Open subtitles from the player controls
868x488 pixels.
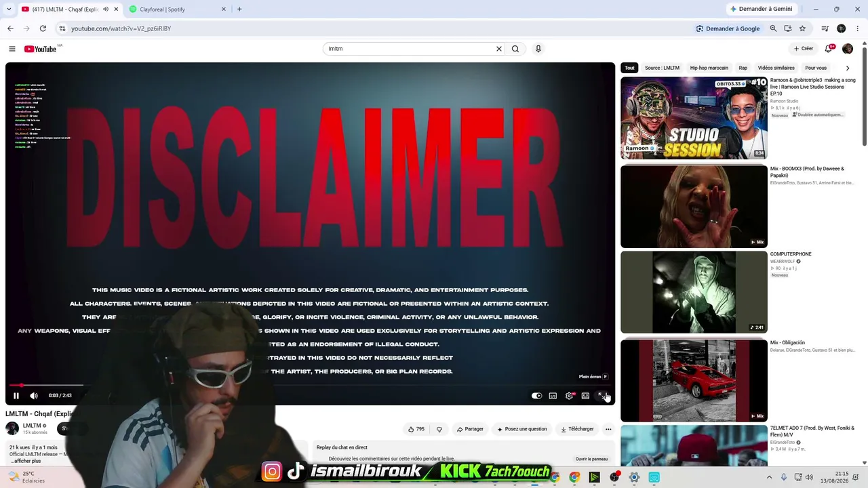553,396
